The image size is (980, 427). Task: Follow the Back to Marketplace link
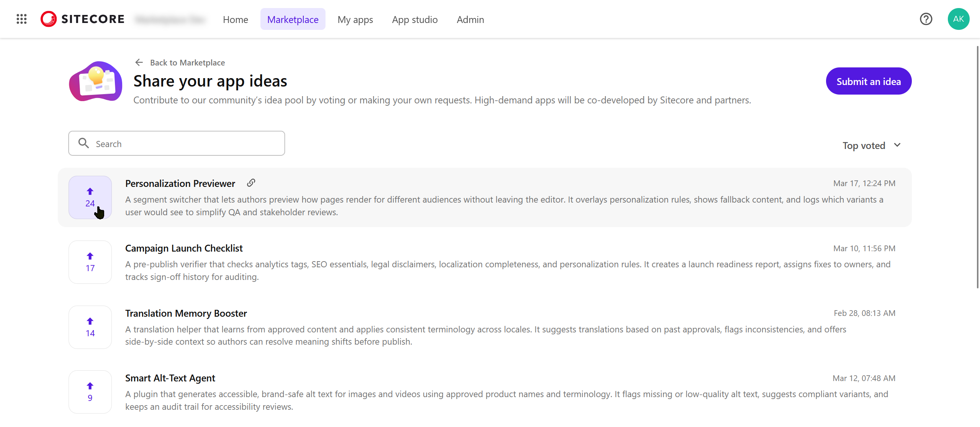pos(187,62)
